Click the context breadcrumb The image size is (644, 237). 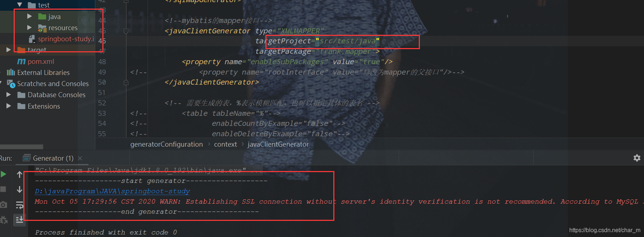[x=226, y=144]
